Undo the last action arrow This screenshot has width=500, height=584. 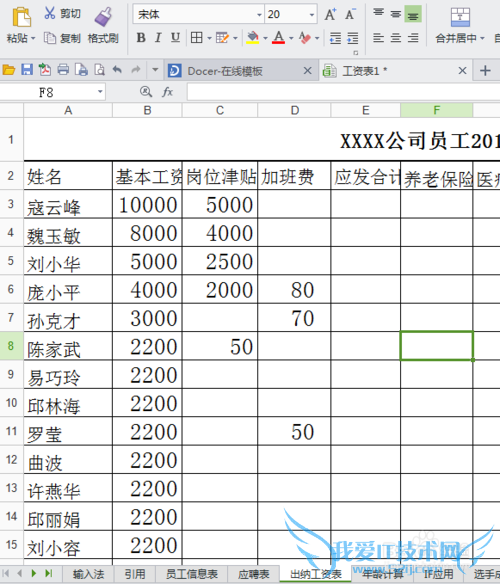coord(117,70)
